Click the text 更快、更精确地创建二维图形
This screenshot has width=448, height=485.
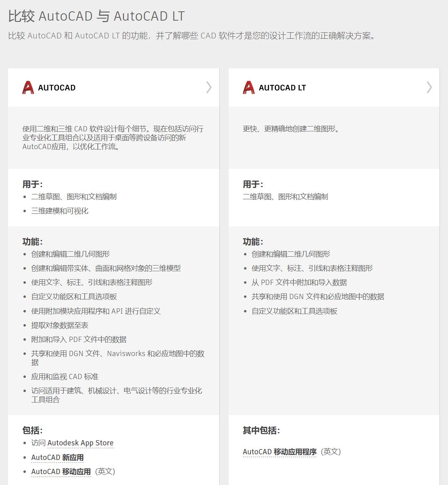coord(291,129)
